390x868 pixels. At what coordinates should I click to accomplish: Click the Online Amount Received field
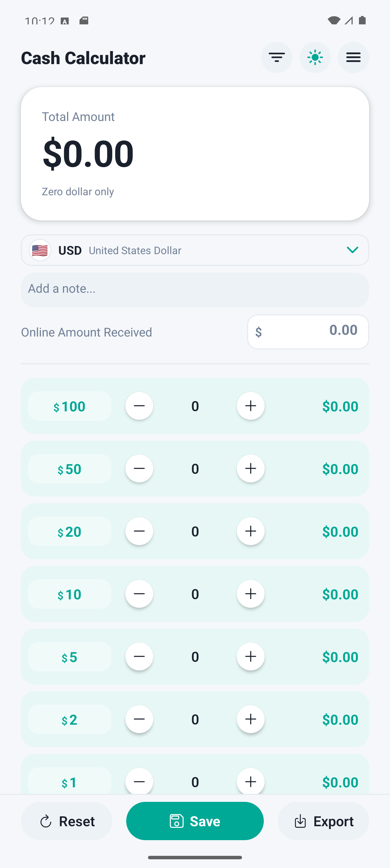pos(308,332)
